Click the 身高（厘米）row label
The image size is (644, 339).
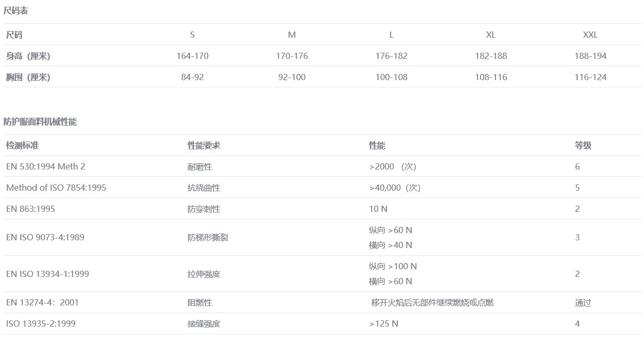click(28, 56)
